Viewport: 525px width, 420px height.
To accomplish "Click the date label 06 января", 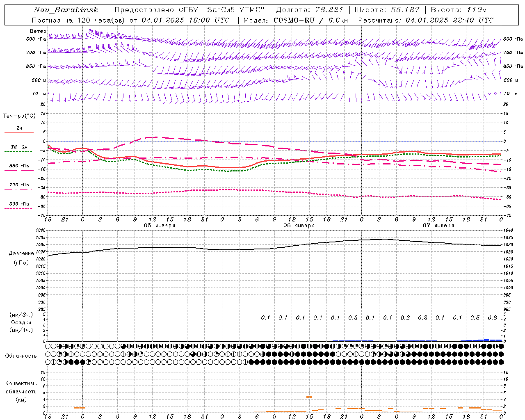I will pyautogui.click(x=299, y=226).
